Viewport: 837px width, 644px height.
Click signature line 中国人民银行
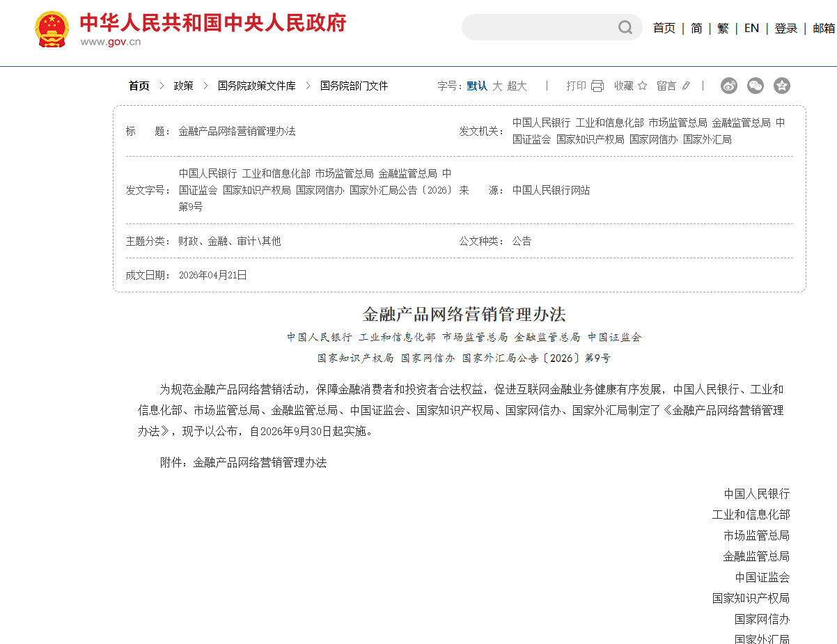pyautogui.click(x=757, y=494)
